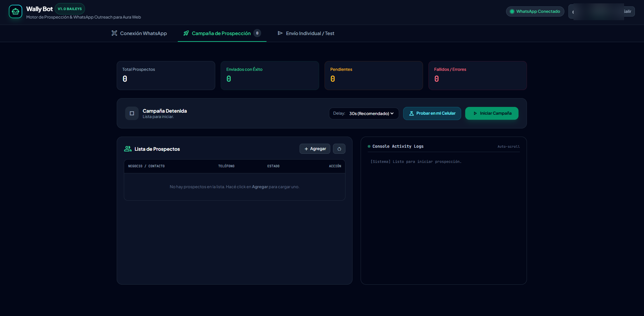Click the TELÉFONO column header
Screen dimensions: 644x316
tap(226, 166)
